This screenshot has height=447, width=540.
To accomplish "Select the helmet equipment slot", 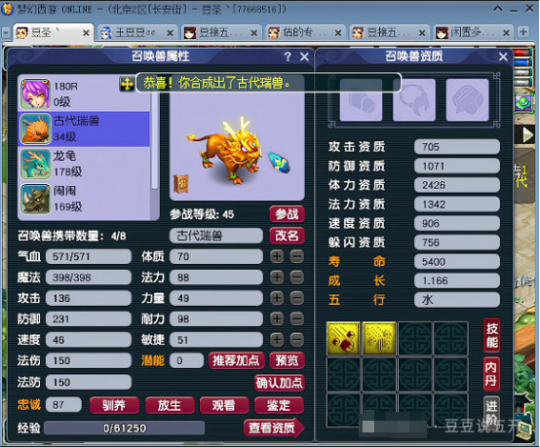I will pos(361,100).
